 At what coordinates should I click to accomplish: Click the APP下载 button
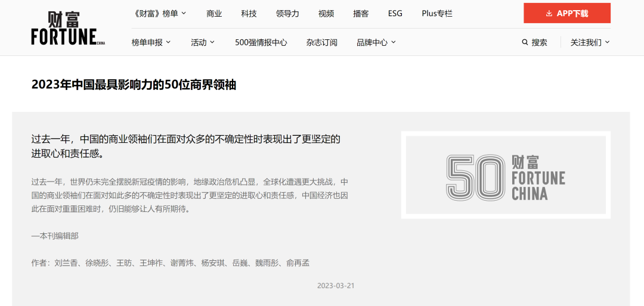click(x=566, y=13)
